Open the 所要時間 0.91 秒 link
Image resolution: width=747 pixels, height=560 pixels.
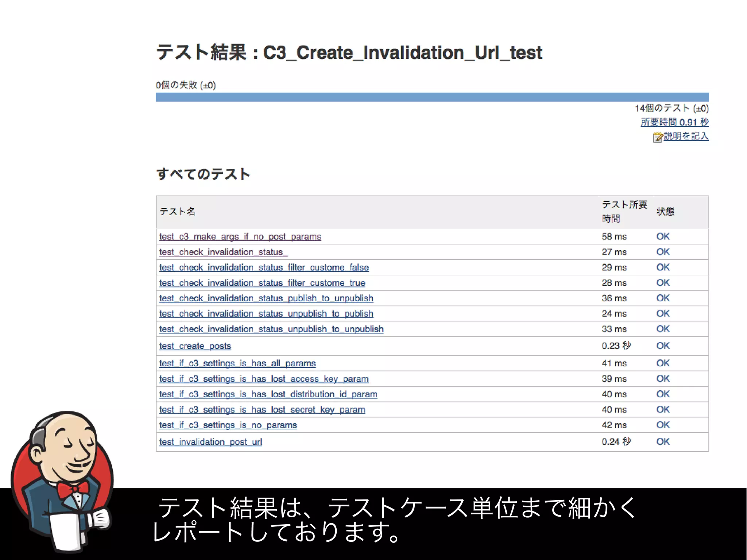coord(675,122)
